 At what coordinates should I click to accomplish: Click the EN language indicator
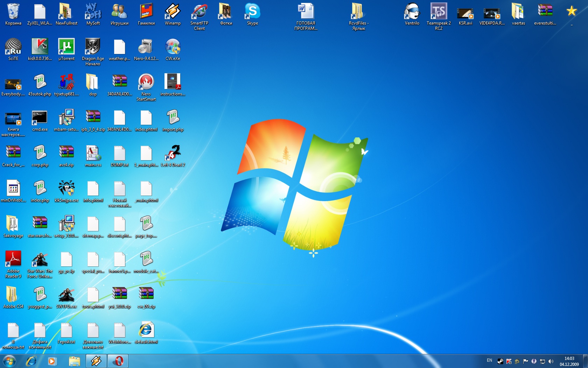tap(489, 360)
